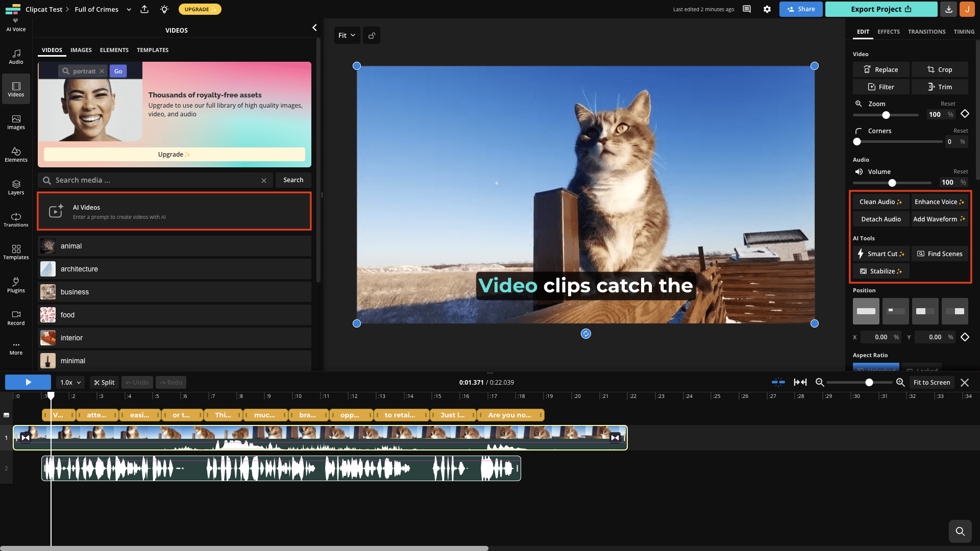The image size is (980, 551).
Task: Play the video with the play button
Action: pos(28,382)
